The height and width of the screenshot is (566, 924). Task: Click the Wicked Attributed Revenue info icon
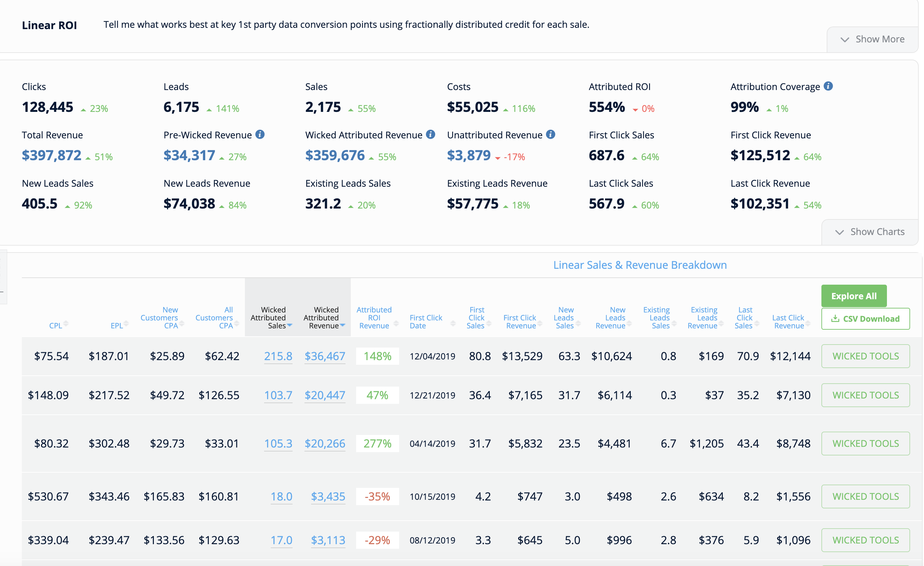pyautogui.click(x=431, y=134)
